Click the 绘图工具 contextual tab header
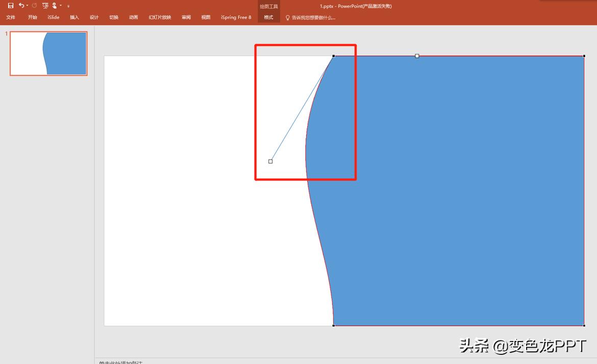 tap(269, 7)
